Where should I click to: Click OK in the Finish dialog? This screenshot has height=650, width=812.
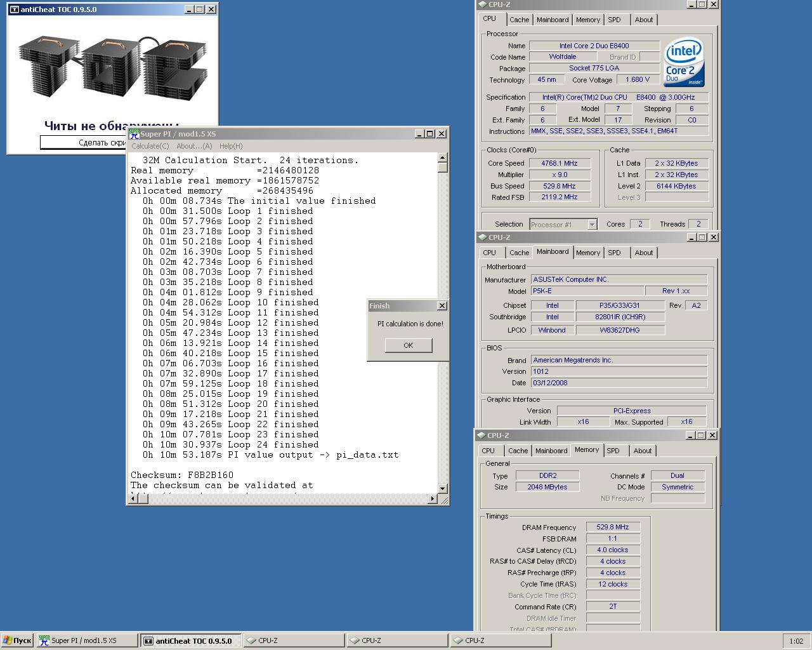pyautogui.click(x=408, y=345)
